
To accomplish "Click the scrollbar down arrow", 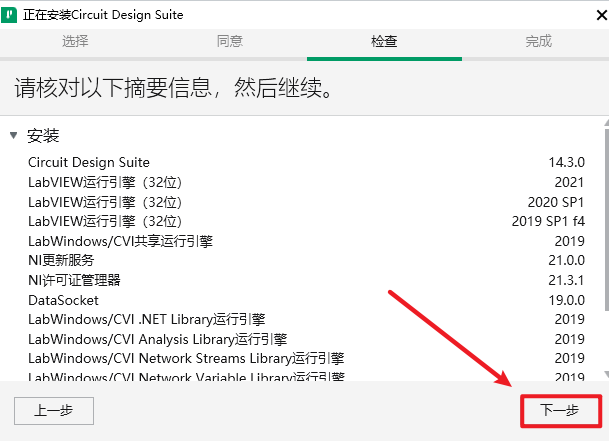I will [x=607, y=374].
